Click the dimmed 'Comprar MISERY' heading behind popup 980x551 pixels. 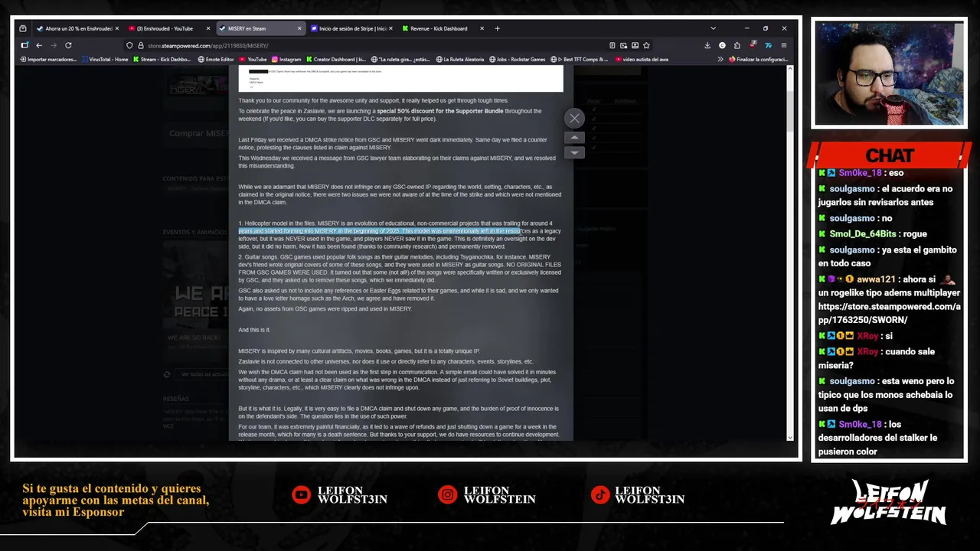point(198,133)
